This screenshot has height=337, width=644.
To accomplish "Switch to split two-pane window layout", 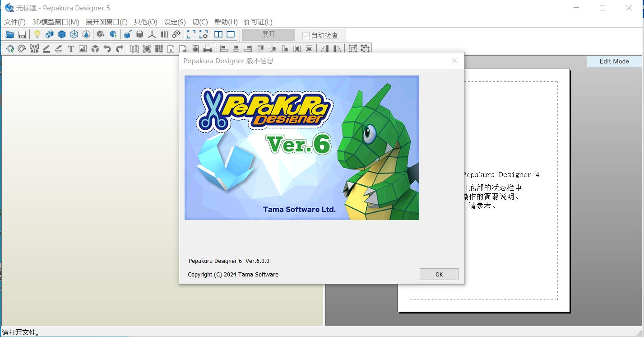I will [218, 35].
